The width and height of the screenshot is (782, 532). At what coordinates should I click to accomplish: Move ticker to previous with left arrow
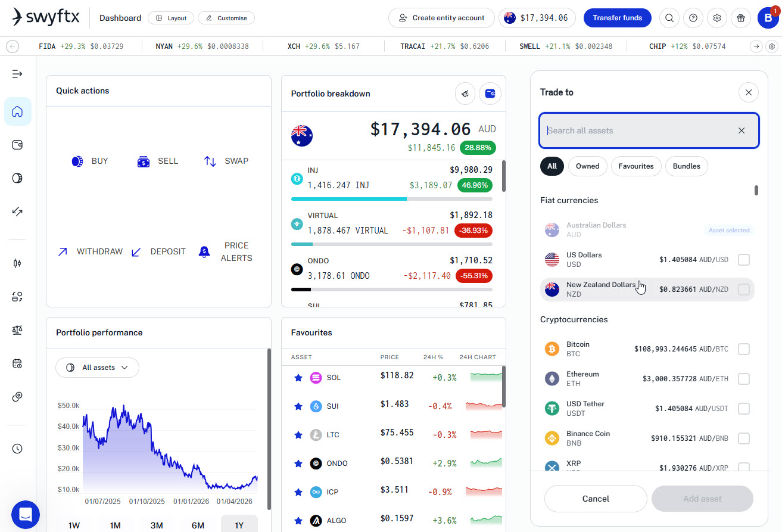click(13, 46)
